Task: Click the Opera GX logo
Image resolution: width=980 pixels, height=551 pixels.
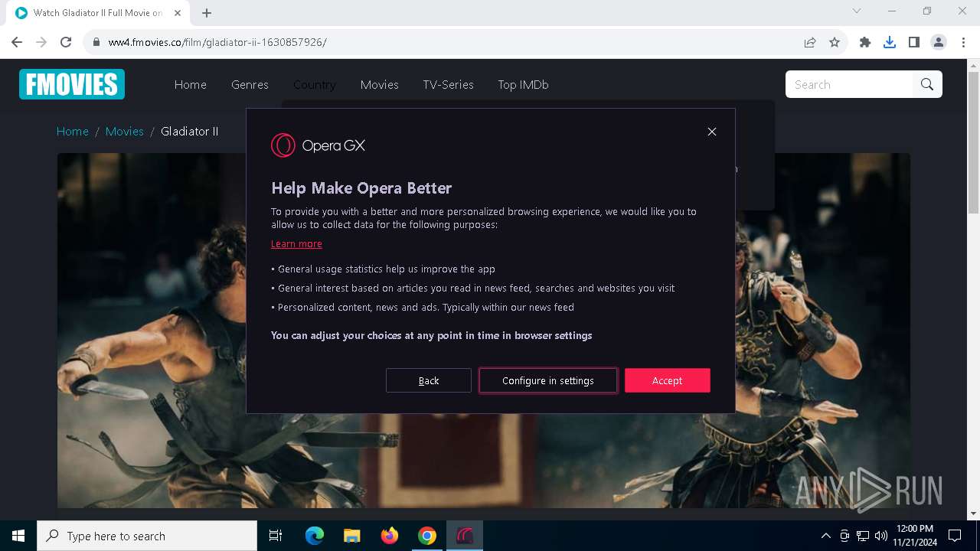Action: [x=318, y=145]
